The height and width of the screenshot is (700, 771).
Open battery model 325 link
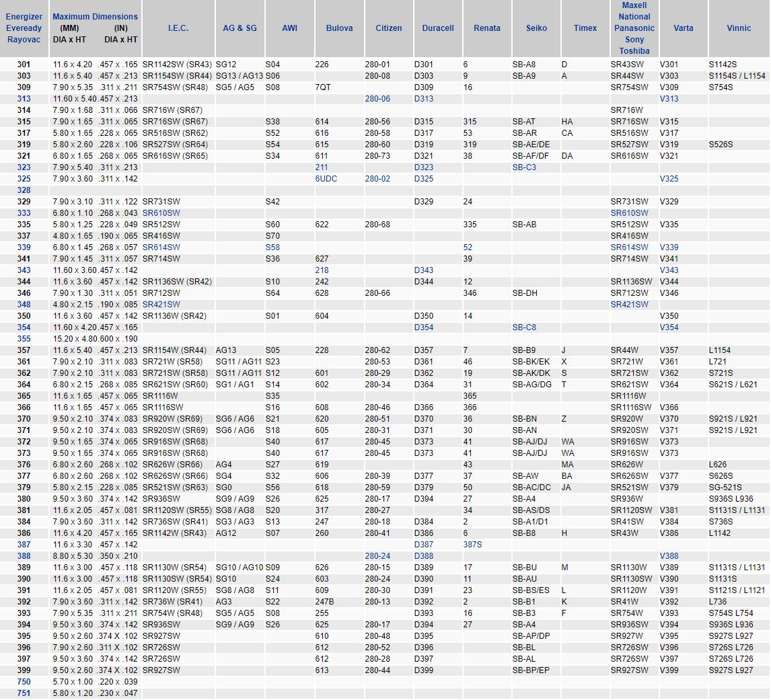(x=24, y=179)
